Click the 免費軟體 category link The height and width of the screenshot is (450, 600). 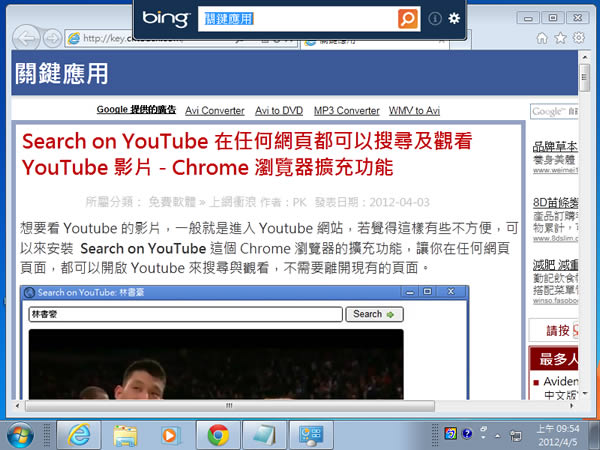(x=172, y=202)
